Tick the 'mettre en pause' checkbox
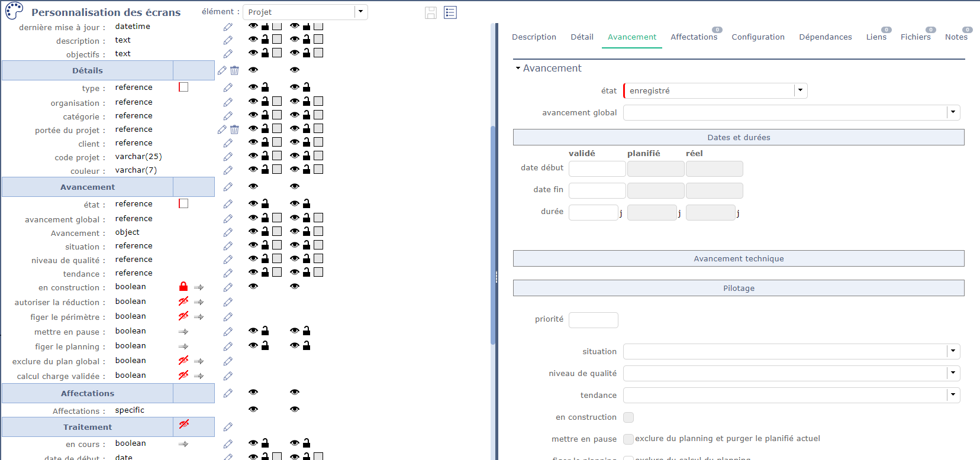 pyautogui.click(x=628, y=439)
